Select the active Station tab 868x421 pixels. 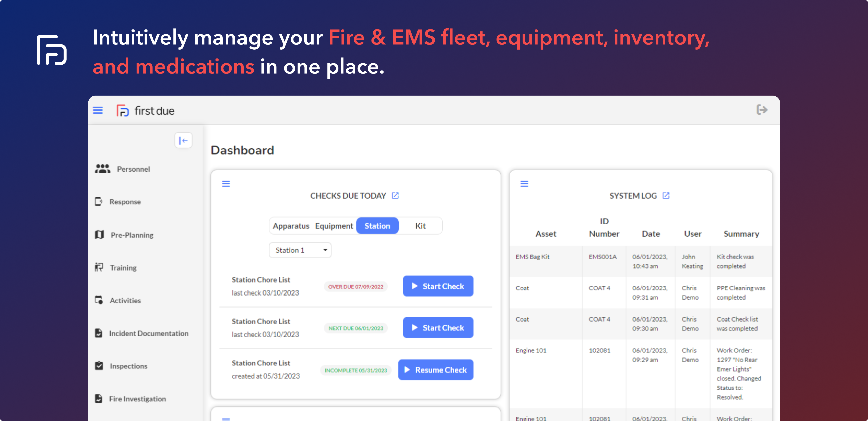377,226
